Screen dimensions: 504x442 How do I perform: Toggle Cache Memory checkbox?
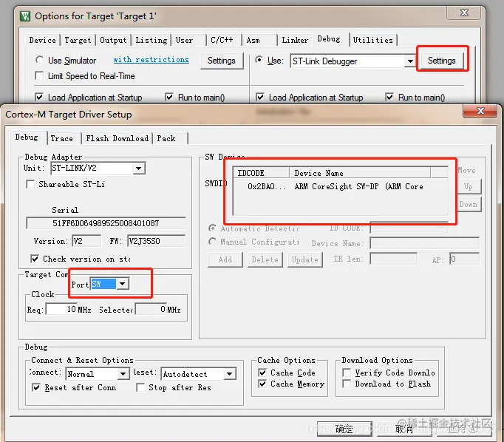coord(262,384)
